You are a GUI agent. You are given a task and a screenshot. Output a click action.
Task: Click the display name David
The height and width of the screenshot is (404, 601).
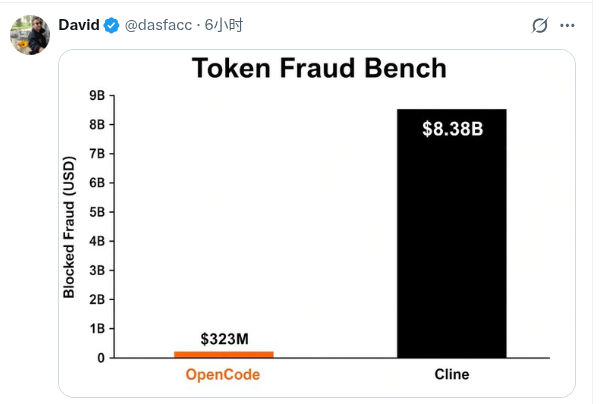click(79, 25)
